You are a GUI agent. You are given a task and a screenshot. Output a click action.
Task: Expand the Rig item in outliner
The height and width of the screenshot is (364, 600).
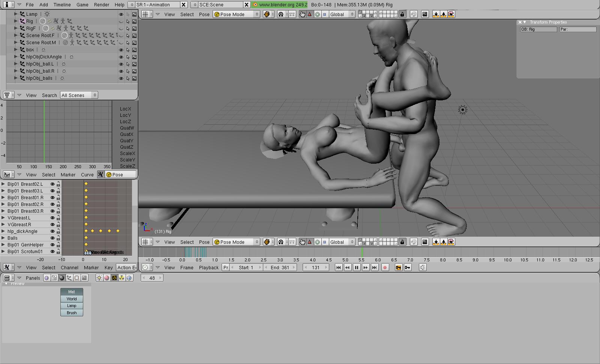tap(16, 21)
